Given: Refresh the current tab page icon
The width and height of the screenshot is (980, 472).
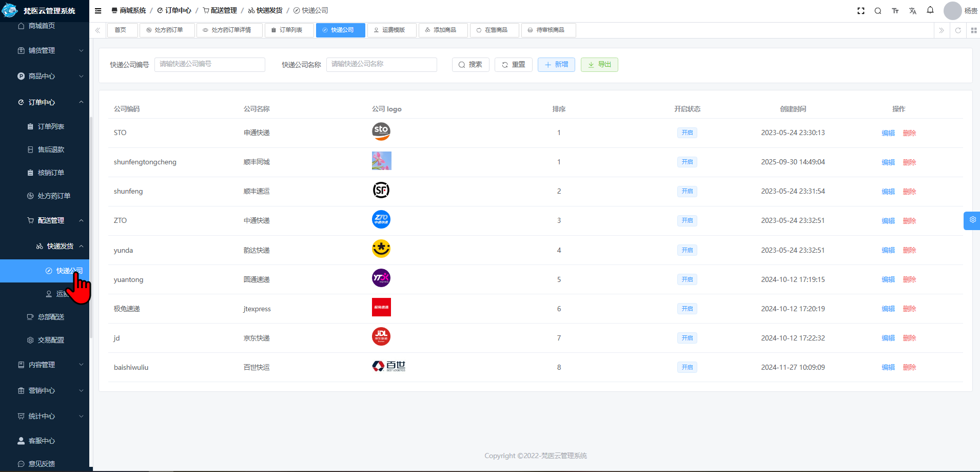Looking at the screenshot, I should tap(958, 30).
